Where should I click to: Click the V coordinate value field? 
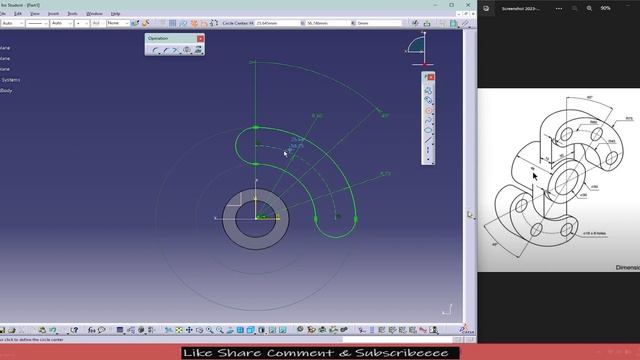point(328,23)
